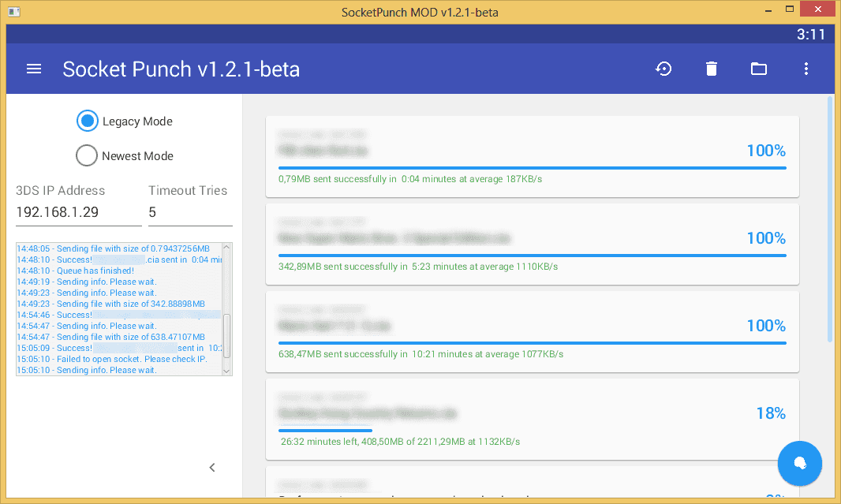Image resolution: width=841 pixels, height=504 pixels.
Task: Minimize the SocketPunch MOD window
Action: coord(768,9)
